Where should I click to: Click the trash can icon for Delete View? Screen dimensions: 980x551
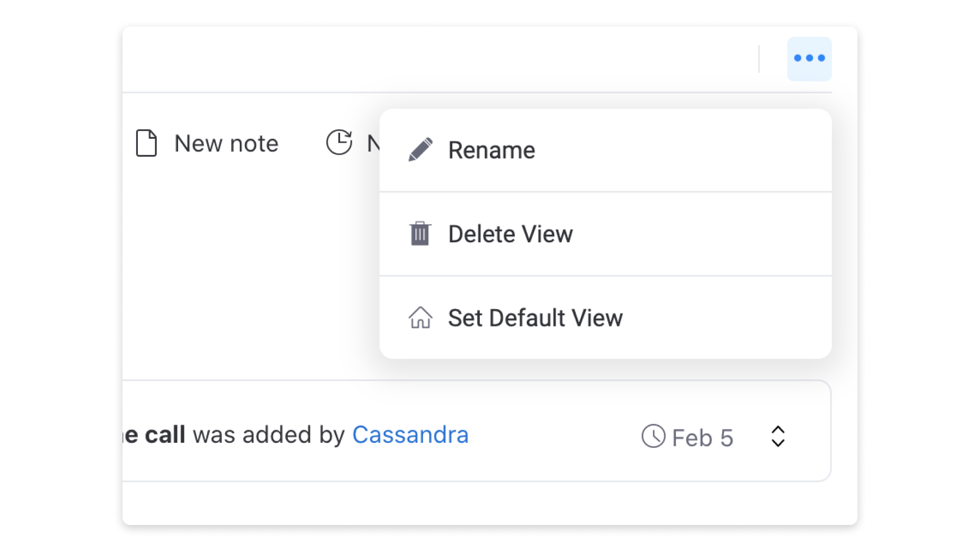(420, 234)
